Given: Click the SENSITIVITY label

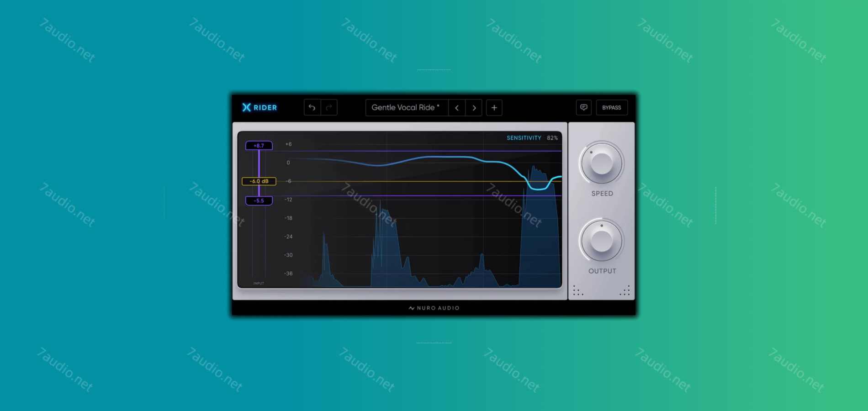Looking at the screenshot, I should (524, 138).
